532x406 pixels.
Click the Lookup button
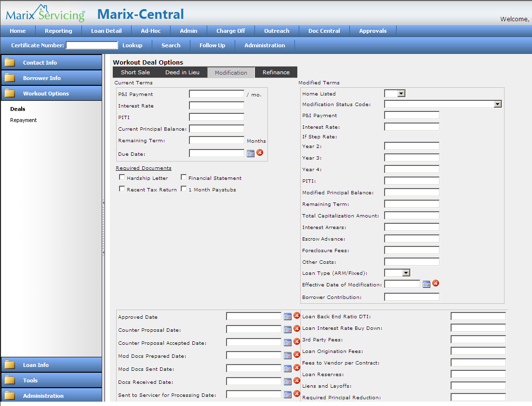pos(133,45)
